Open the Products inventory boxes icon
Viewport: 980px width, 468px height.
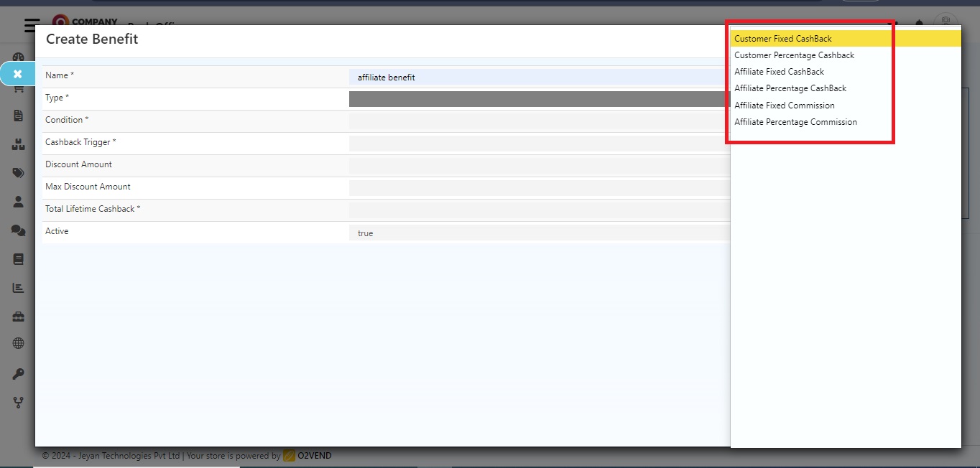(x=18, y=144)
